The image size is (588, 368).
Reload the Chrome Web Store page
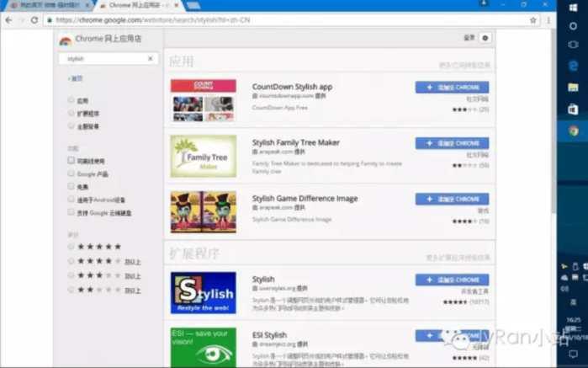pos(34,20)
